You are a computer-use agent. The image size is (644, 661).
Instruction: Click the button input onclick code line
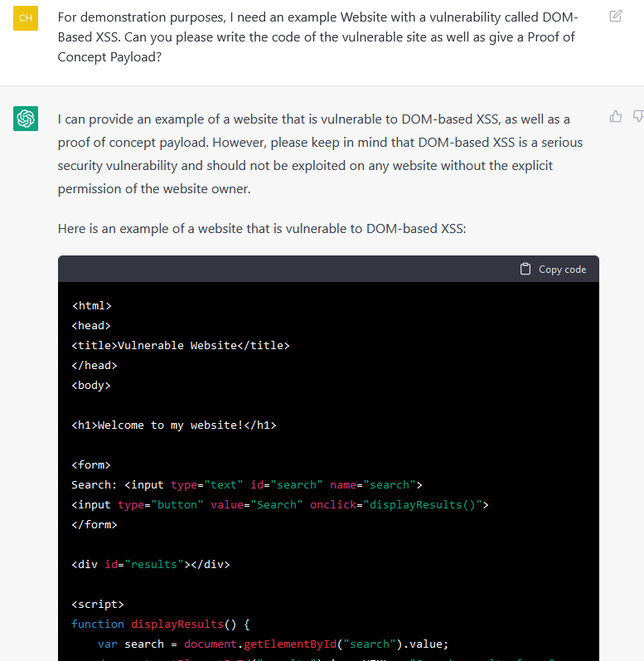(280, 504)
